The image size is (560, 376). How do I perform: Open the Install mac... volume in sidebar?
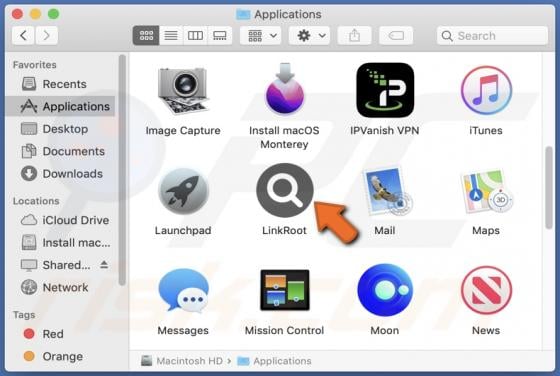(x=61, y=242)
